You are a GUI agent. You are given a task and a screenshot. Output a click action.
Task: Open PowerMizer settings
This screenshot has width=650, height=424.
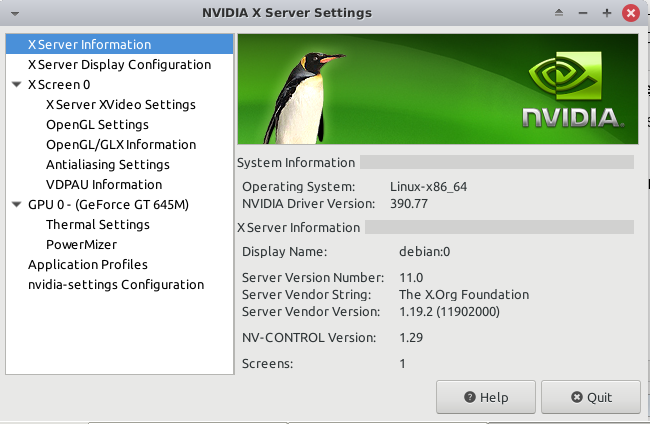(81, 245)
